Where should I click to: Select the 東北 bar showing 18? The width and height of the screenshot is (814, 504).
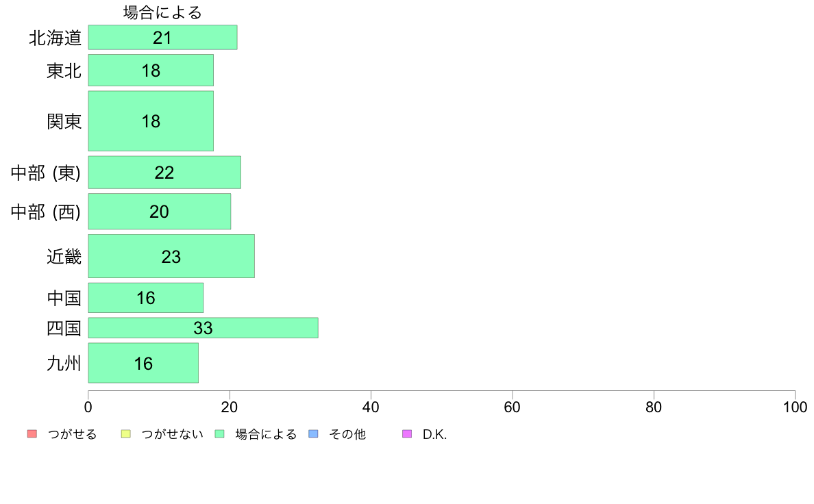tap(151, 71)
